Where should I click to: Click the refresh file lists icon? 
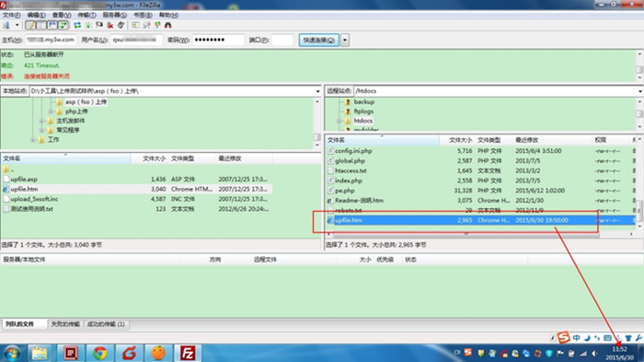(x=77, y=26)
